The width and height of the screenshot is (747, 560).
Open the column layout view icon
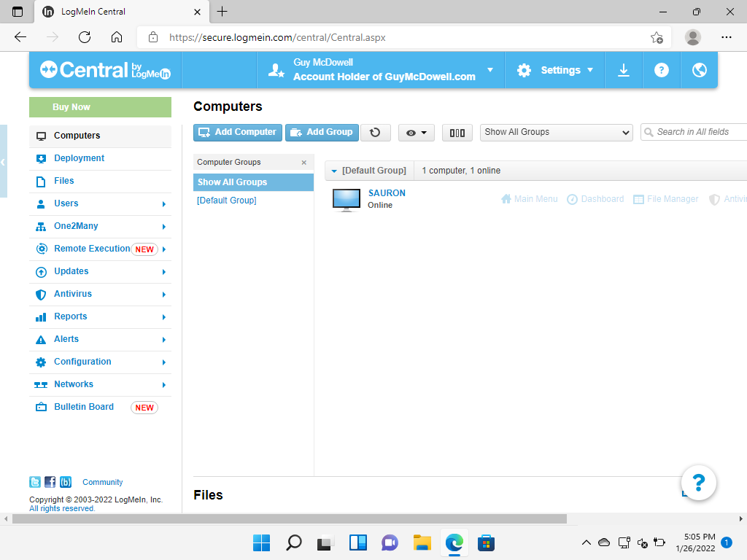pos(457,133)
